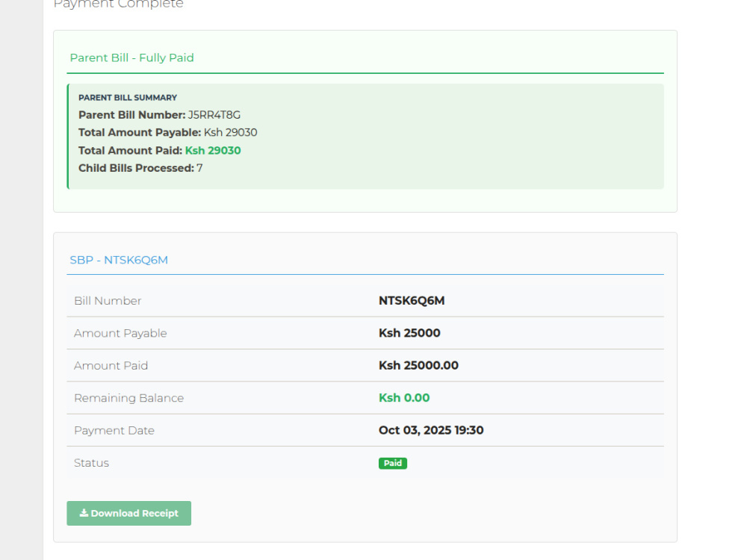
Task: Click the Download Receipt button
Action: click(x=128, y=514)
